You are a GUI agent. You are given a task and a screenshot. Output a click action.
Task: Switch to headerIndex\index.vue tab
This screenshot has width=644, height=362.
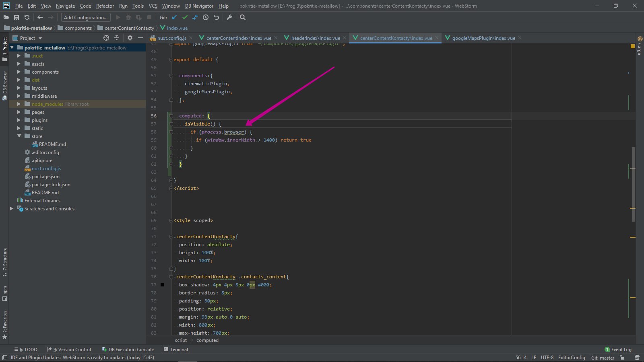pos(316,38)
